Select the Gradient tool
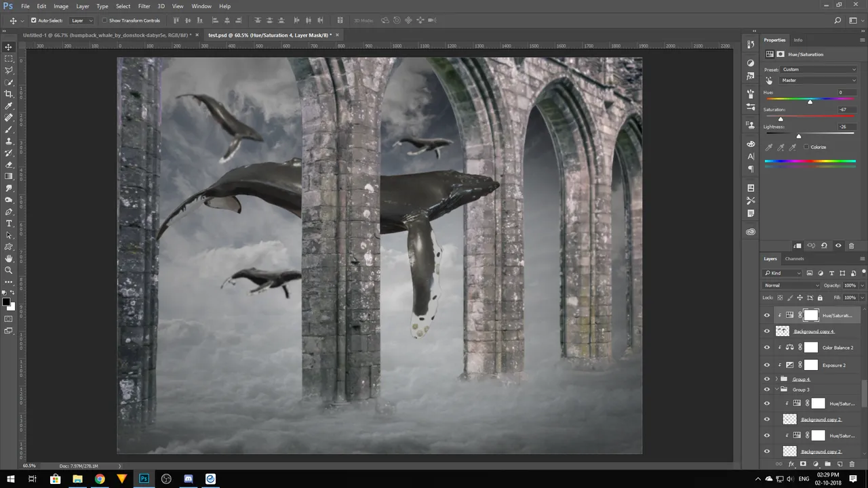The image size is (868, 488). click(9, 176)
